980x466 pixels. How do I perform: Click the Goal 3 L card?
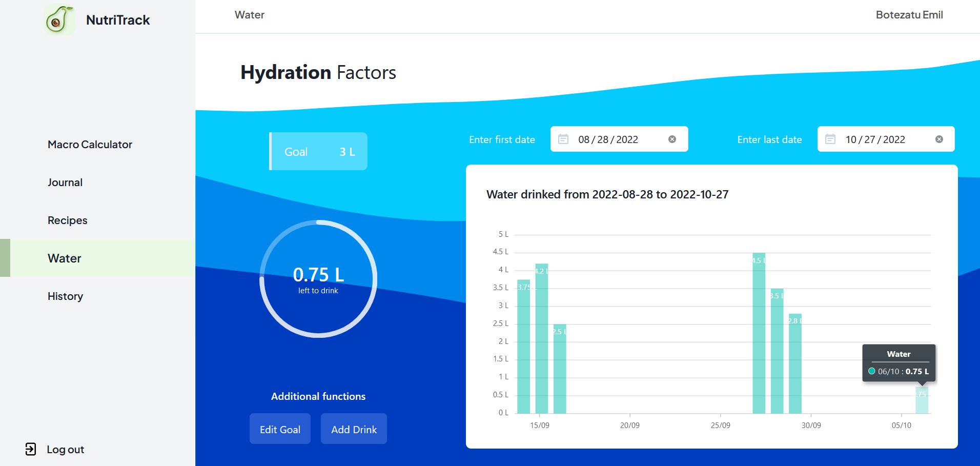318,151
